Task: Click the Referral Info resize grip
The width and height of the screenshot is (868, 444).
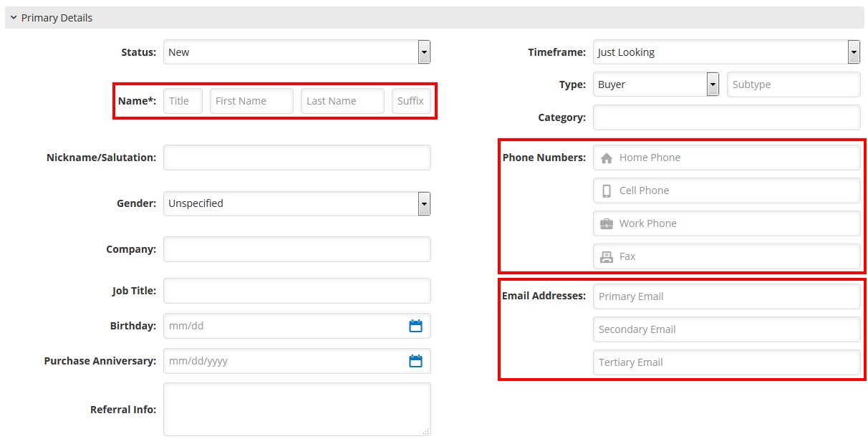Action: (x=426, y=431)
